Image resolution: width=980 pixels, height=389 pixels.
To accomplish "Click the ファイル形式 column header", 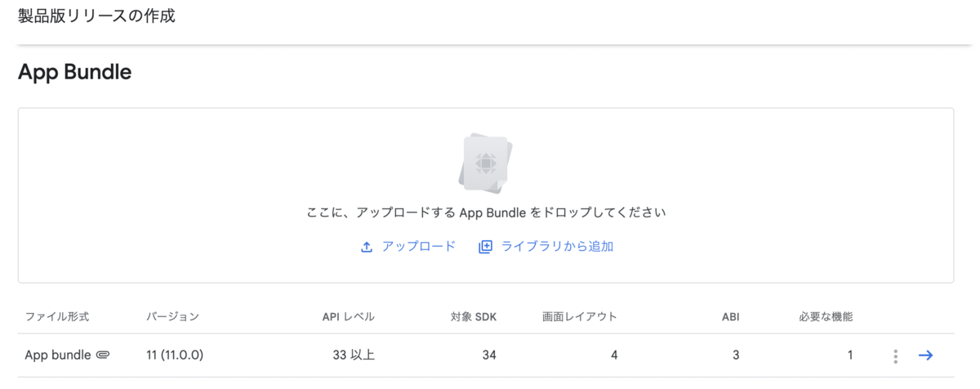I will click(56, 316).
